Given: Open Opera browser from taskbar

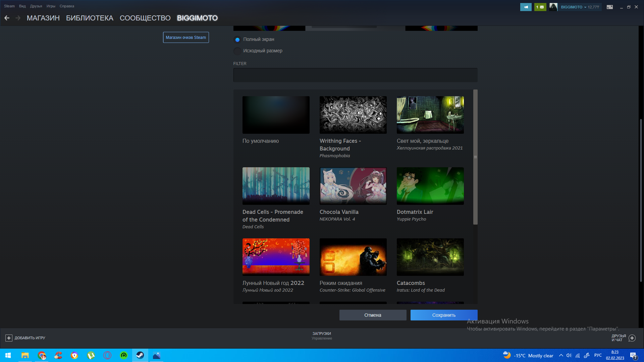Looking at the screenshot, I should [107, 355].
